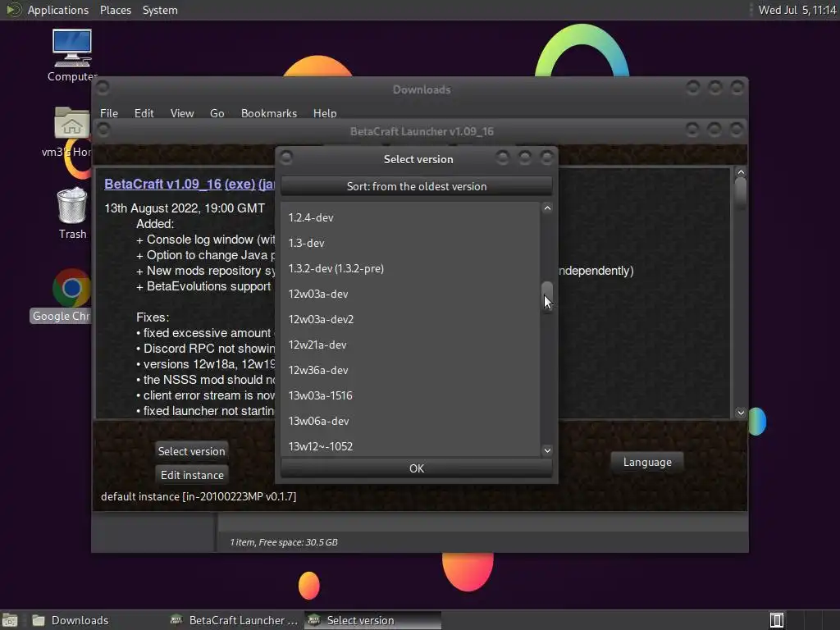Open Go menu in Downloads window

217,113
